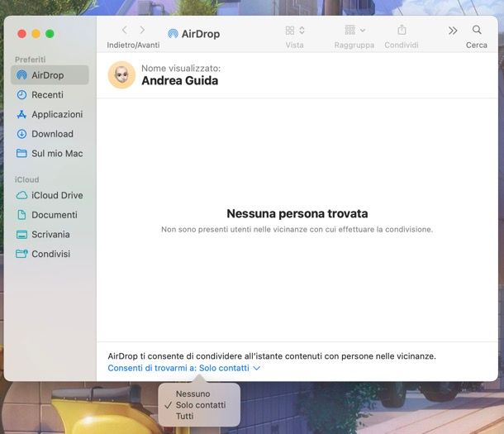504x434 pixels.
Task: Expand the Raggruppa dropdown arrow
Action: click(x=363, y=31)
